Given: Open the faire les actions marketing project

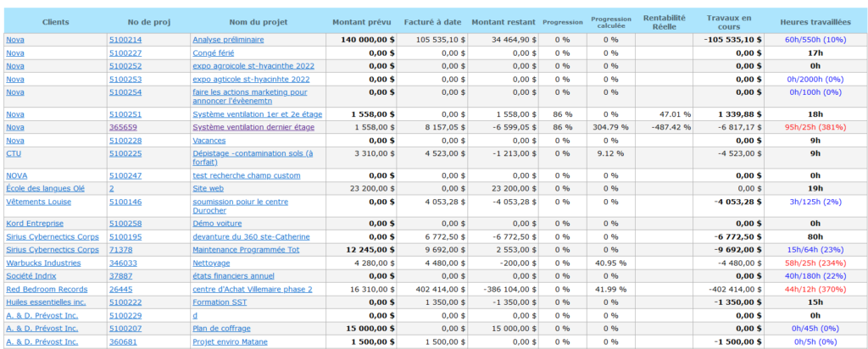Looking at the screenshot, I should point(250,97).
